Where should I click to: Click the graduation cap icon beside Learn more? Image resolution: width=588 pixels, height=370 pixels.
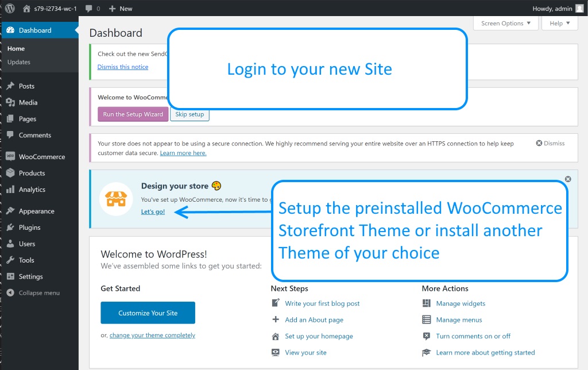click(x=427, y=352)
